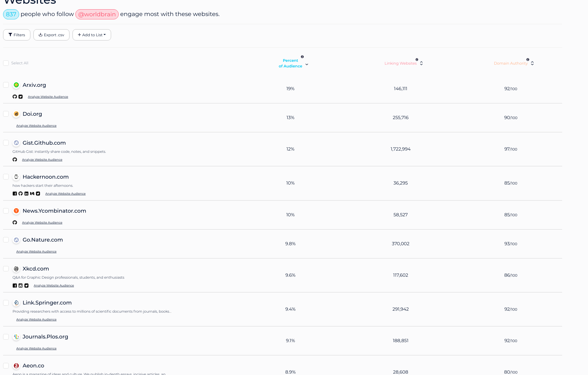Open Analyze Website Audience for Journals.Plos.org
588x375 pixels.
point(36,348)
